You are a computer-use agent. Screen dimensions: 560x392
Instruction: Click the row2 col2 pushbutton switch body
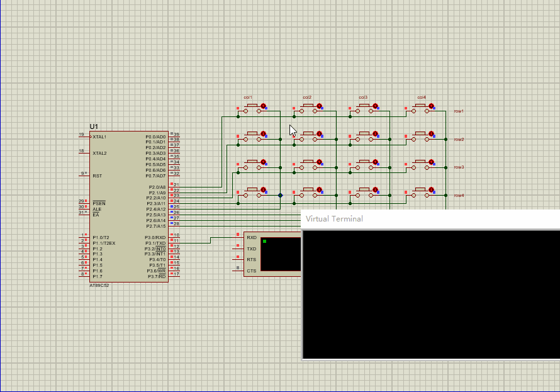coord(308,137)
